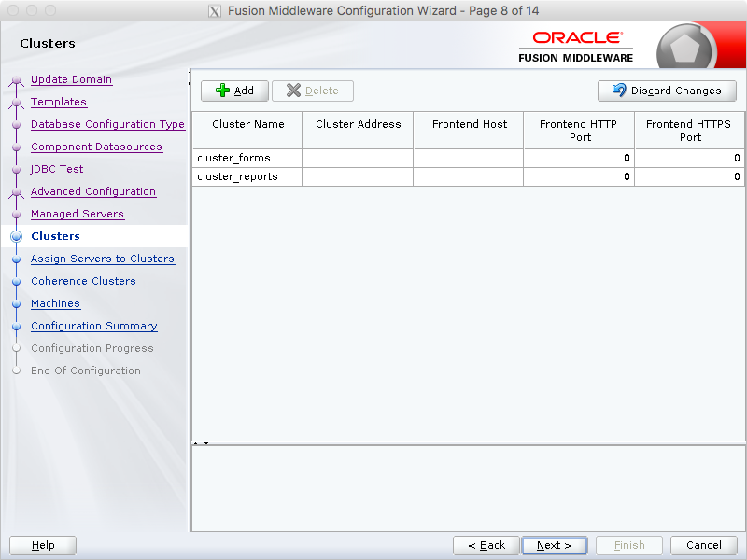Click the Frontend HTTPS Port column header

tap(689, 130)
